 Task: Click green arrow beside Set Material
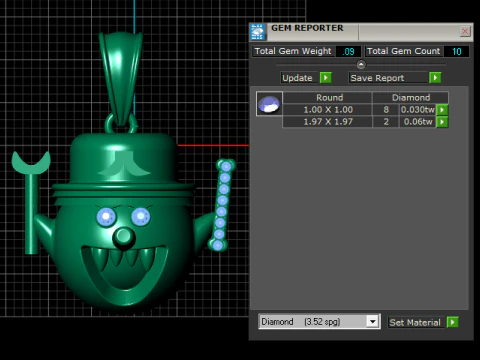tap(453, 322)
